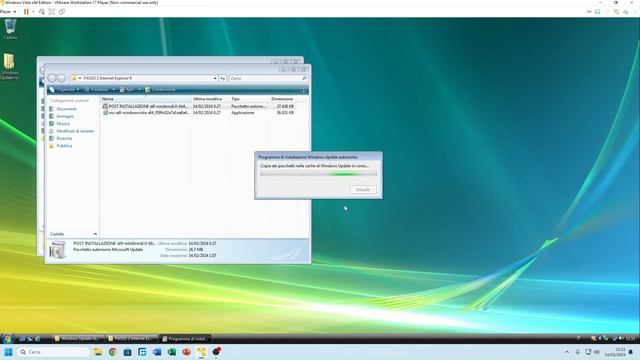Click the Vista tray clock

coord(631,338)
